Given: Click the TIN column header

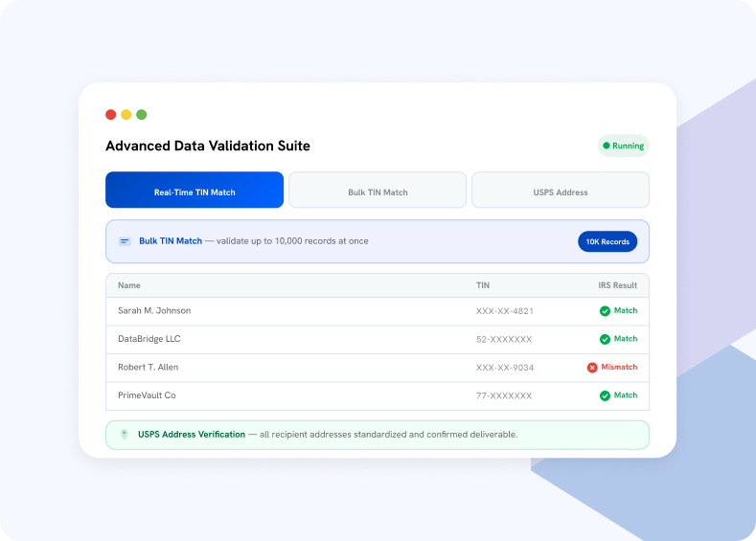Looking at the screenshot, I should [483, 285].
